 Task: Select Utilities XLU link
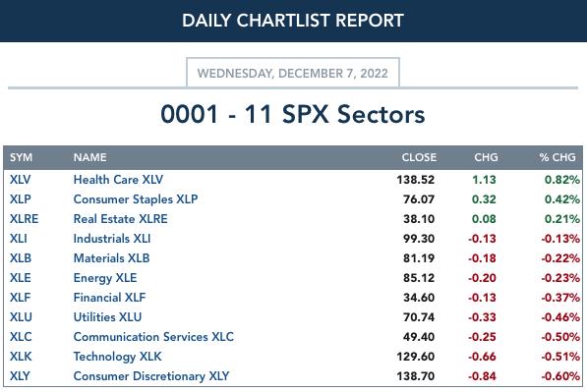point(107,316)
